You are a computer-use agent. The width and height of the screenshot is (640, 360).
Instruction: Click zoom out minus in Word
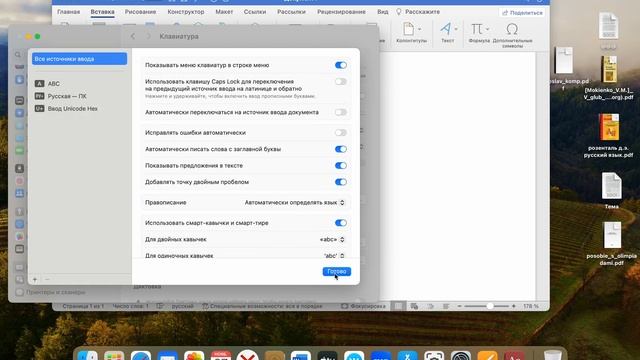tap(460, 306)
